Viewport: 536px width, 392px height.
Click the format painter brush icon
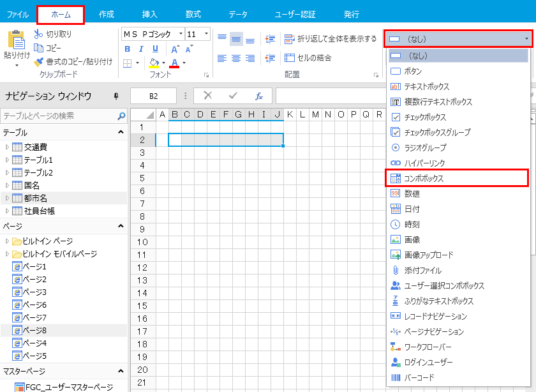tap(38, 62)
